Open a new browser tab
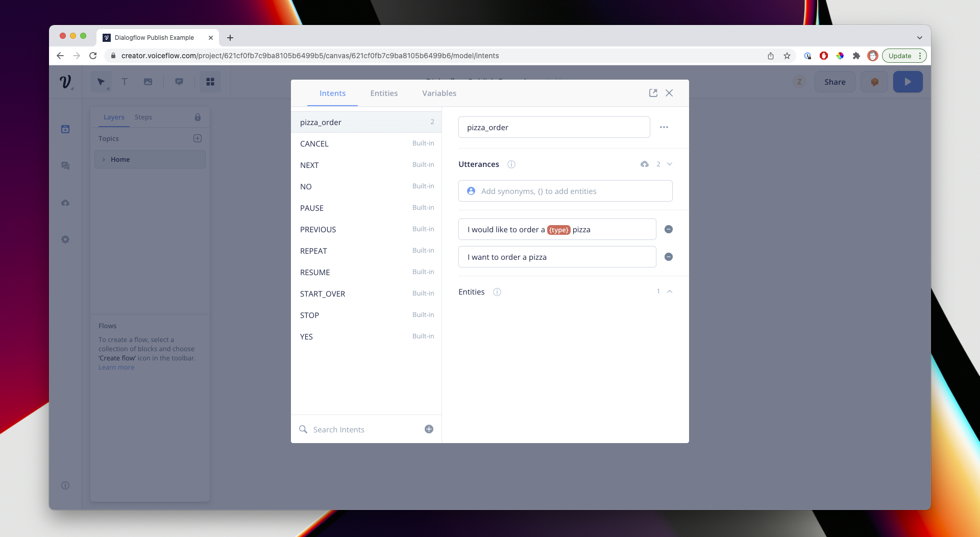The image size is (980, 537). tap(230, 38)
